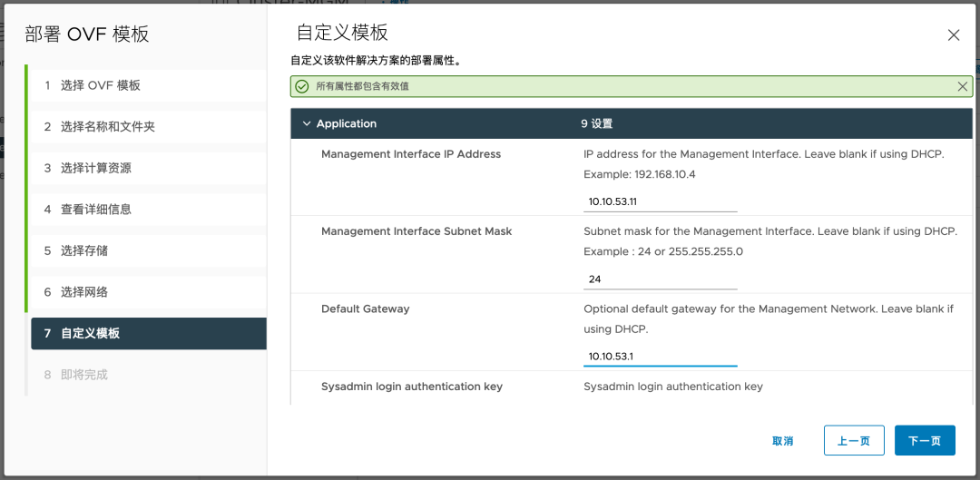Viewport: 980px width, 480px height.
Task: Go to step 1 选择 OVF 模板
Action: click(100, 85)
